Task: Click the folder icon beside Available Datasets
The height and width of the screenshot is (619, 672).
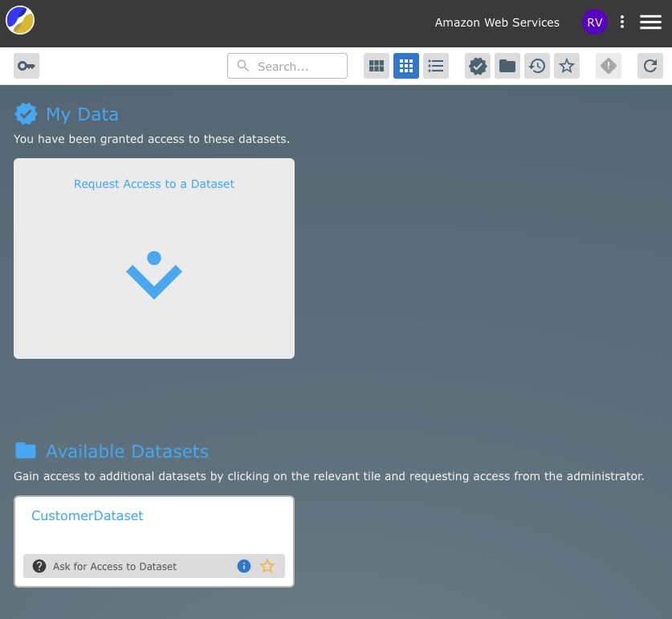Action: 26,450
